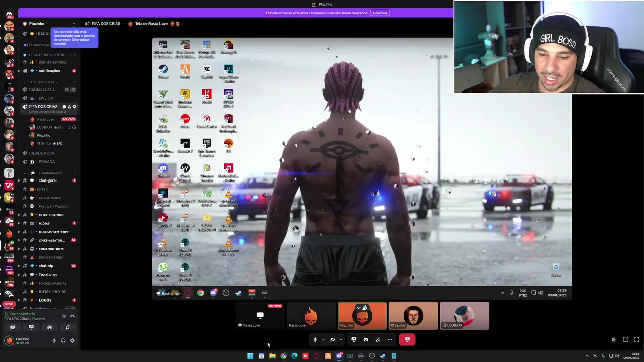Open CARGO-GAMES channel
The height and width of the screenshot is (362, 644).
coord(48,198)
